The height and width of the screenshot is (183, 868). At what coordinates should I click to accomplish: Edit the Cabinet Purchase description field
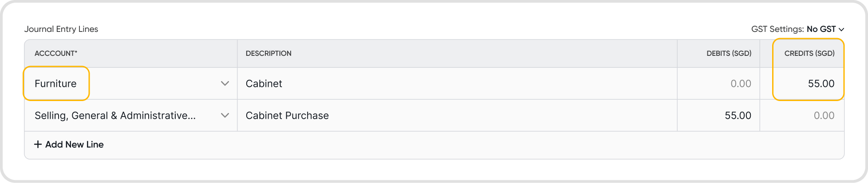point(456,116)
